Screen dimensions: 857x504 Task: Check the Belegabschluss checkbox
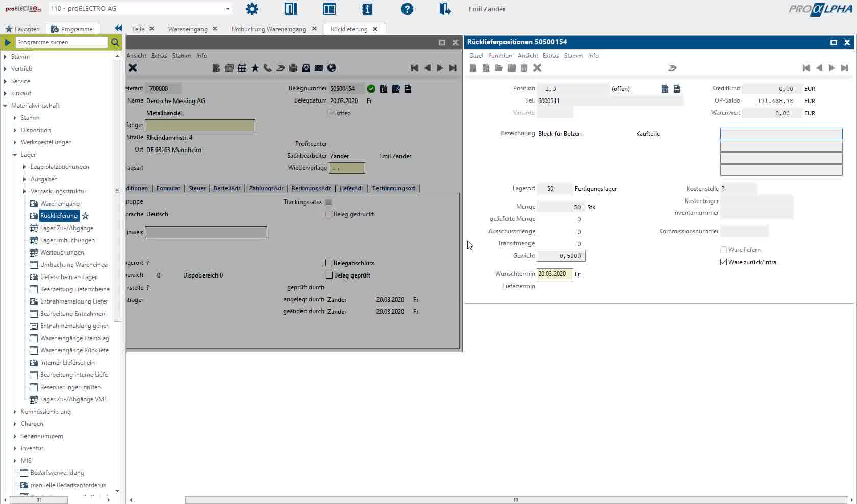pos(329,263)
